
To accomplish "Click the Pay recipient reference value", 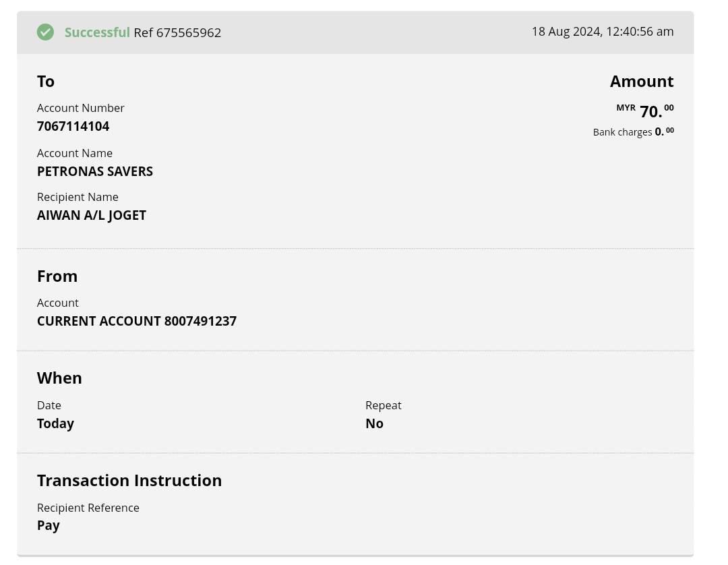I will coord(49,525).
